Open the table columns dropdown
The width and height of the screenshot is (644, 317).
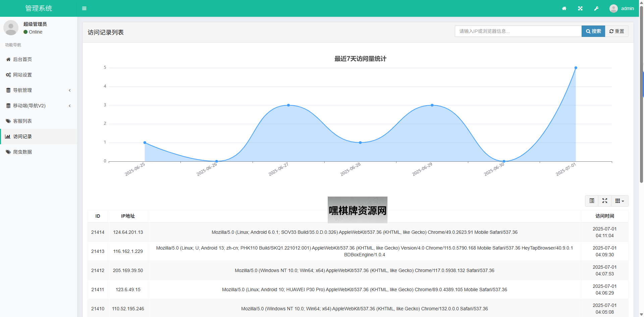coord(620,201)
